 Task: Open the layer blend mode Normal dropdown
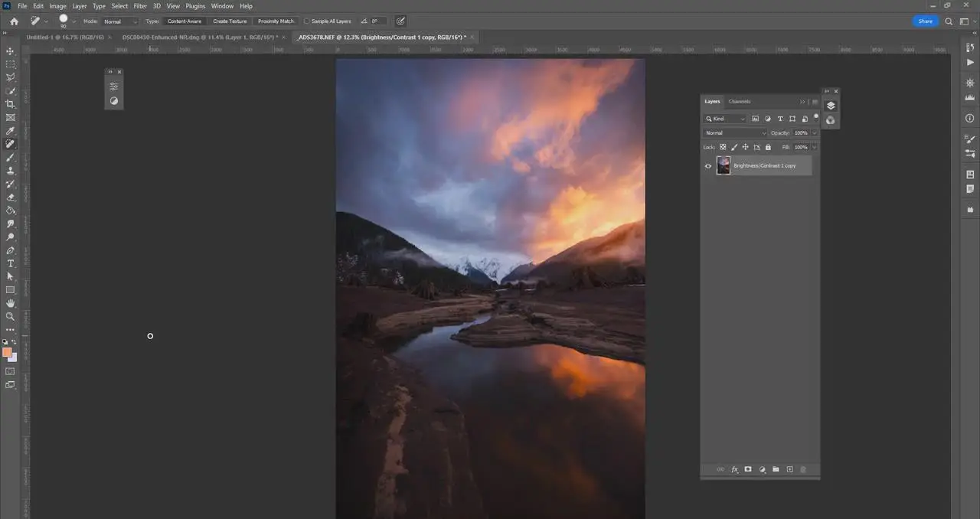(735, 133)
